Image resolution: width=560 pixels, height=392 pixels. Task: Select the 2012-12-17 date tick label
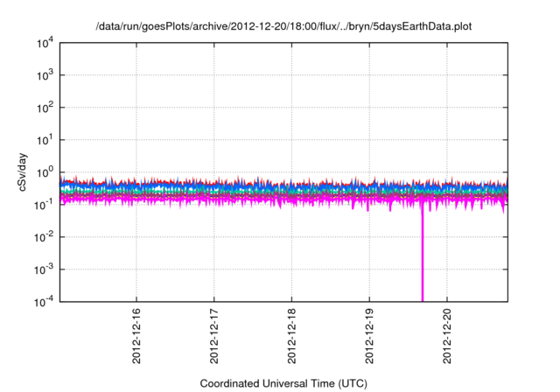tap(213, 336)
